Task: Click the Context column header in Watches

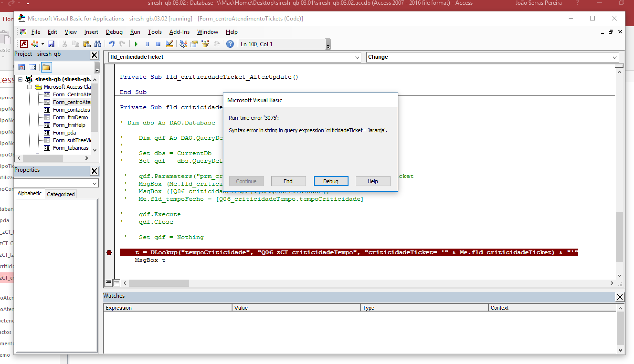Action: tap(552, 308)
